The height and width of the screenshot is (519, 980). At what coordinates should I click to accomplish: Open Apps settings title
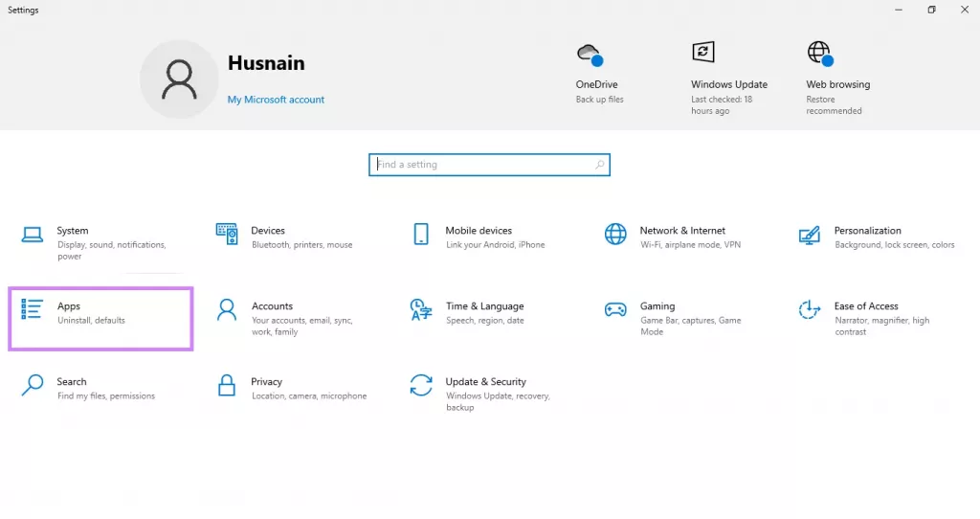[69, 305]
